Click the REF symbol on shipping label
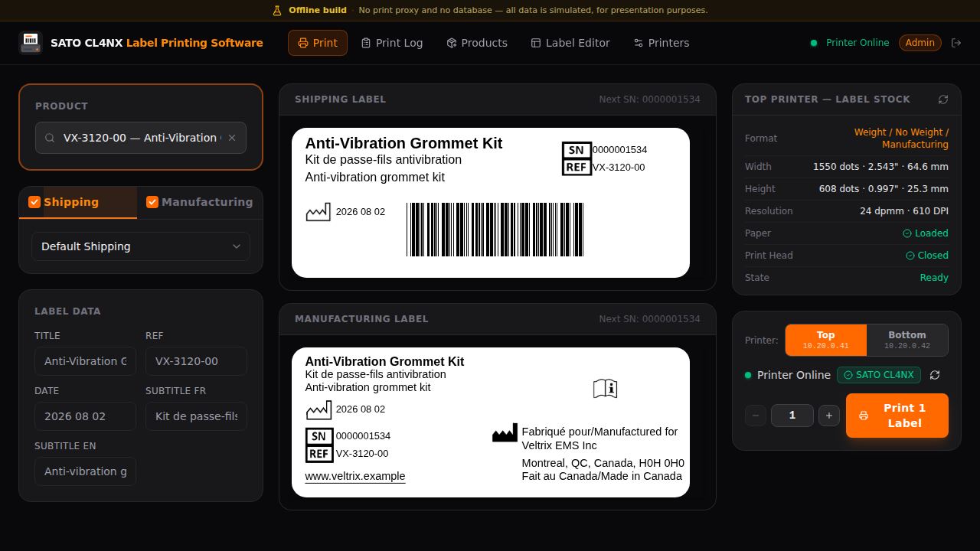 tap(577, 167)
